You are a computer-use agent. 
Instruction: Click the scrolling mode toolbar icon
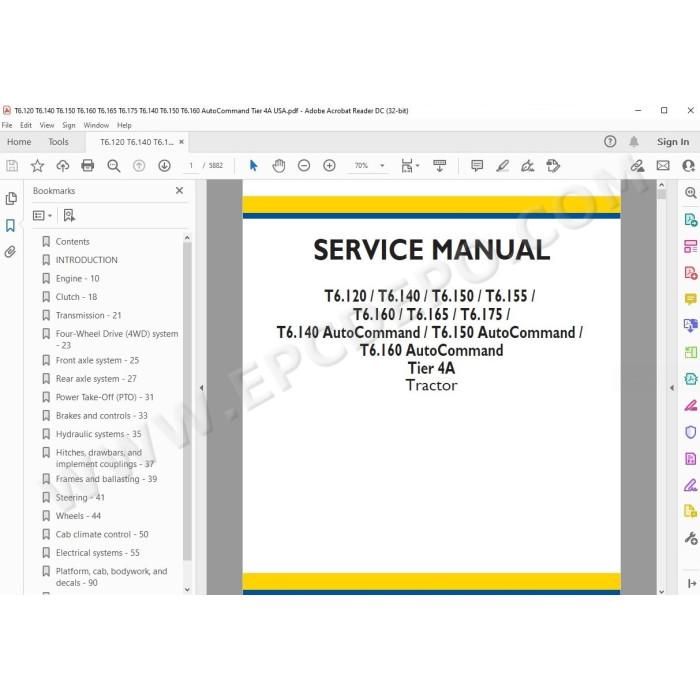click(439, 166)
